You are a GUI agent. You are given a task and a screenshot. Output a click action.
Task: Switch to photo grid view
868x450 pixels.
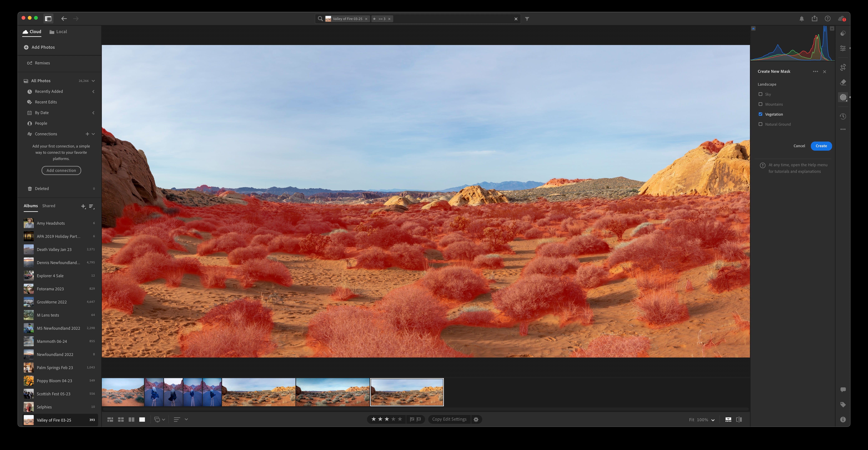[x=110, y=419]
